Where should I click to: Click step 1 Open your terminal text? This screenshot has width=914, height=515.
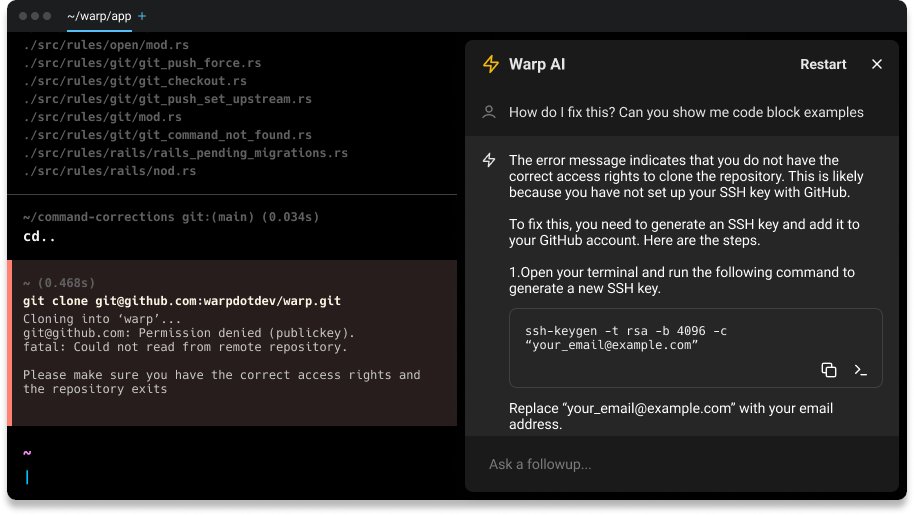click(x=682, y=280)
